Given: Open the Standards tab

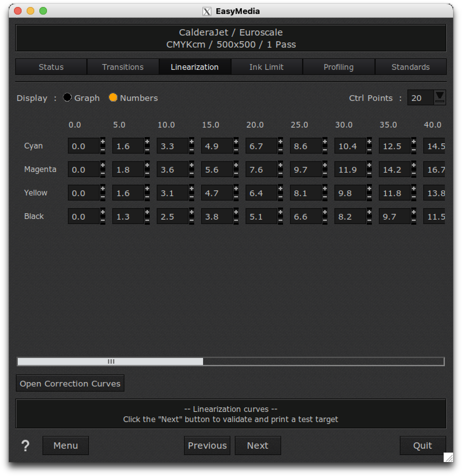Looking at the screenshot, I should pyautogui.click(x=411, y=67).
